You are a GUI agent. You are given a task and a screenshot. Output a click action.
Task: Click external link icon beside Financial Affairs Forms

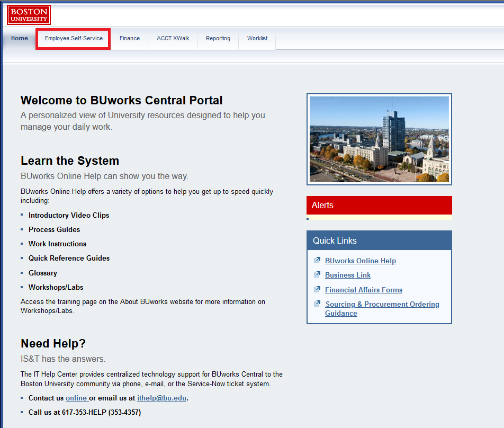tap(317, 289)
